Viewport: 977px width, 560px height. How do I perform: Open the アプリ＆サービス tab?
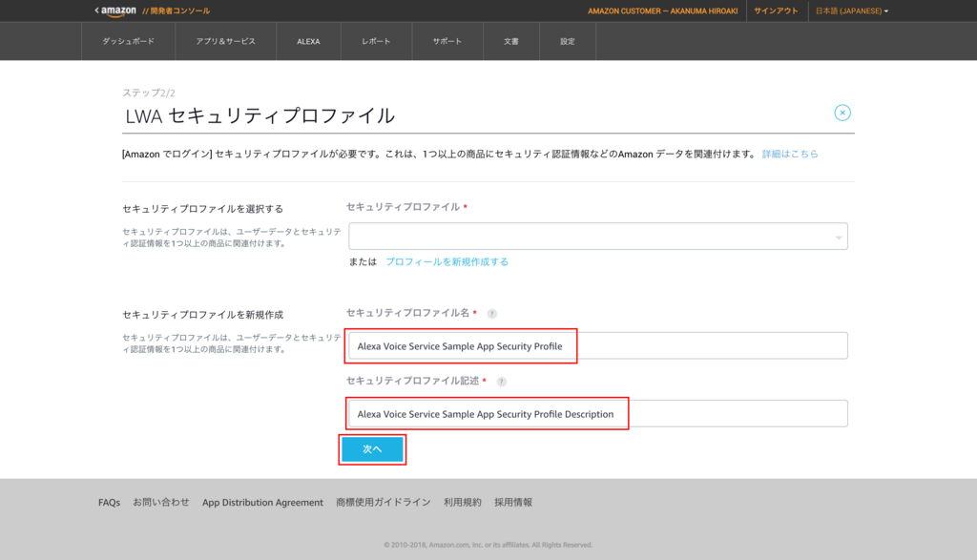click(225, 41)
